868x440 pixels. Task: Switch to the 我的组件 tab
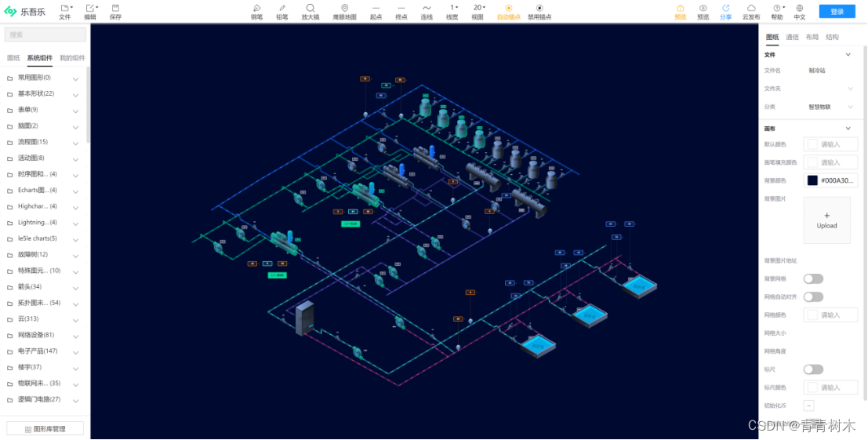[72, 57]
